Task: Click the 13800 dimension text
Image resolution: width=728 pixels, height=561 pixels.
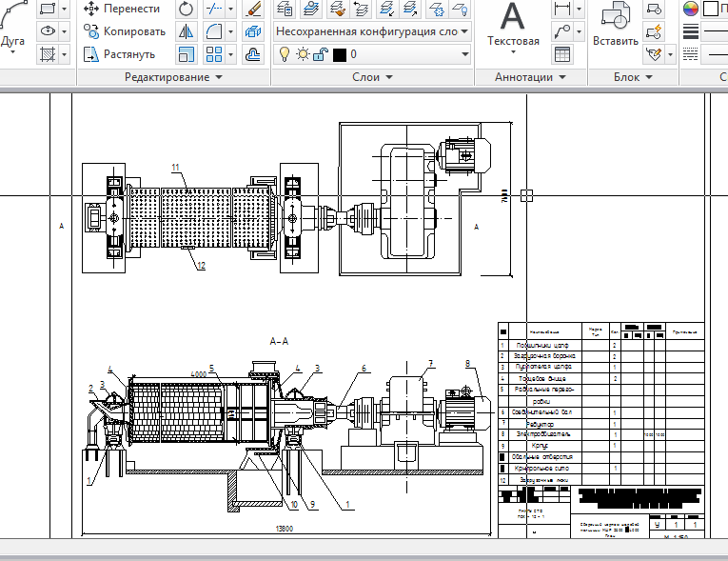Action: 285,529
